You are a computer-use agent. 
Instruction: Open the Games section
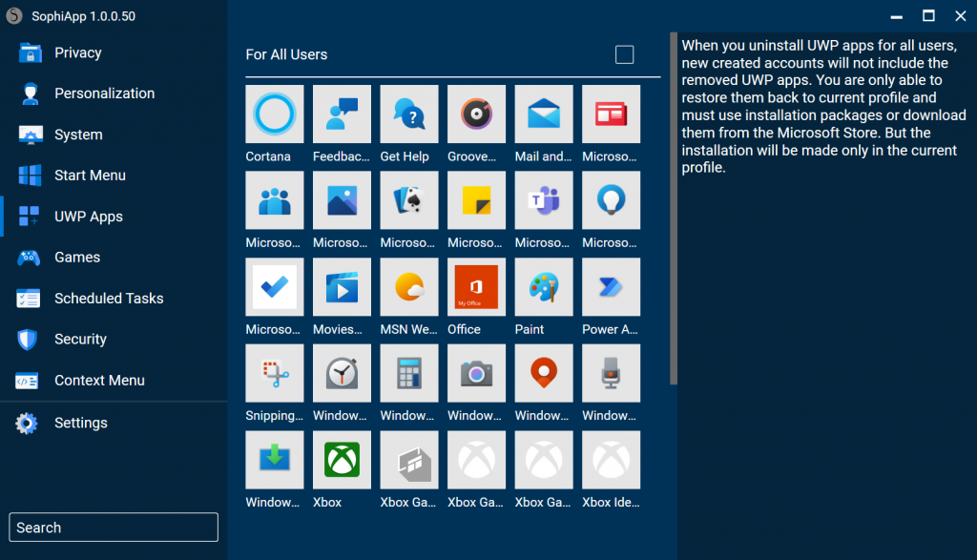77,257
